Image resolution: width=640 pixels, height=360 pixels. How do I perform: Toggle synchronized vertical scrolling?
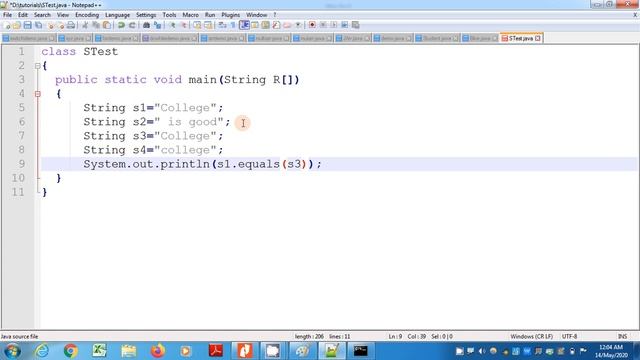coord(197,25)
